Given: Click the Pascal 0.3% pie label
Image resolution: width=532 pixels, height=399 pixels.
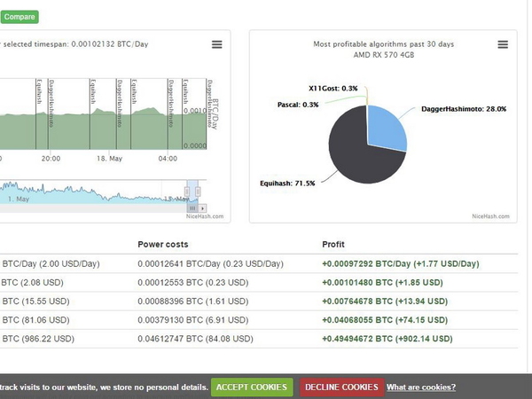Looking at the screenshot, I should click(x=298, y=105).
